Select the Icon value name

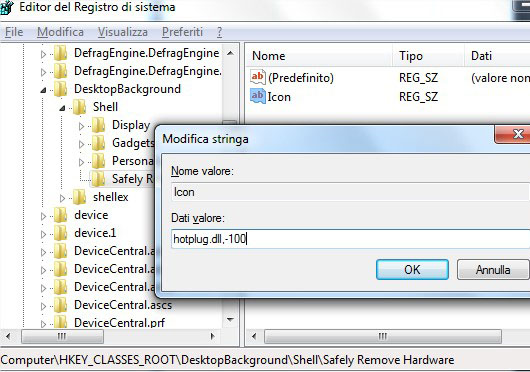tap(279, 97)
